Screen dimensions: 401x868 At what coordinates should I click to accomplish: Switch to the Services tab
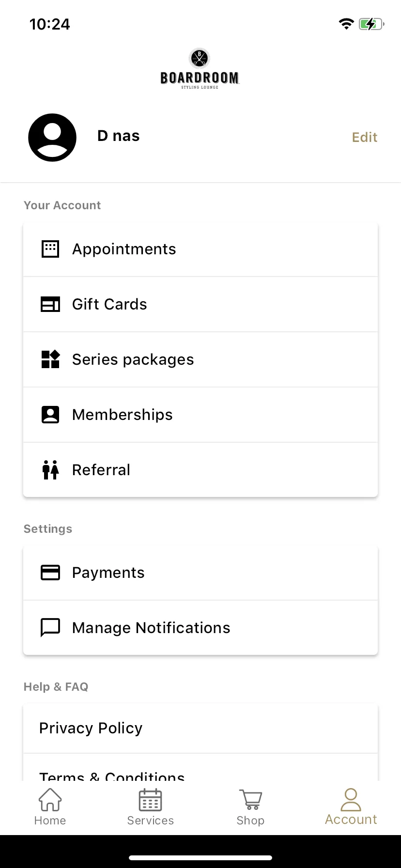(150, 807)
